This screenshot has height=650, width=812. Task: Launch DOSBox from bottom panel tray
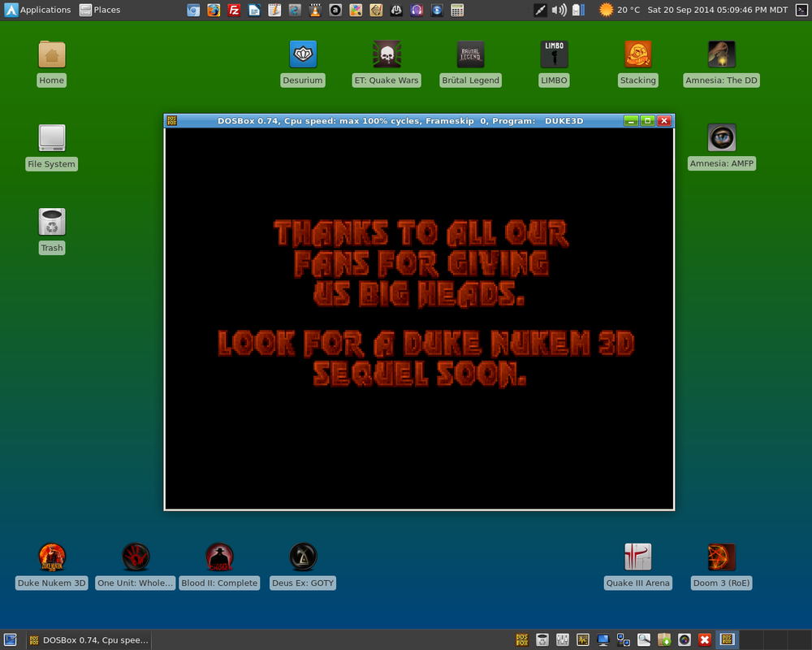pos(522,640)
